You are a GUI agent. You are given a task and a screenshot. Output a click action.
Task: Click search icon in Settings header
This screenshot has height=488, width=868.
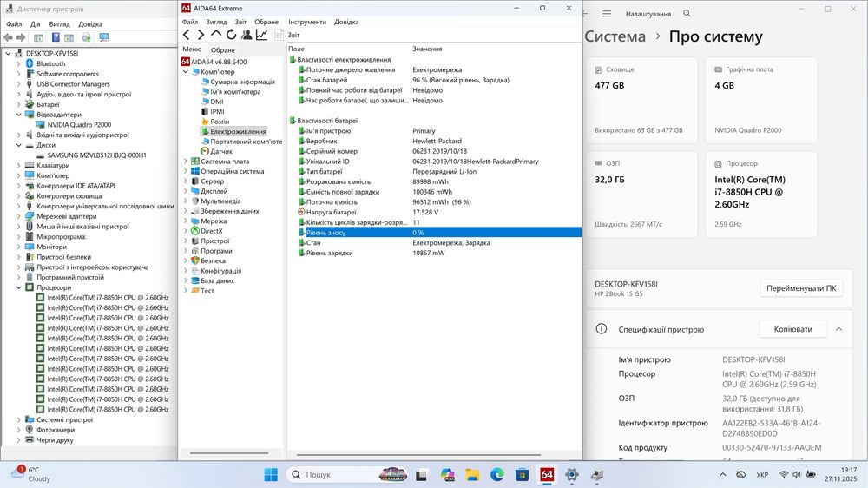(x=687, y=13)
